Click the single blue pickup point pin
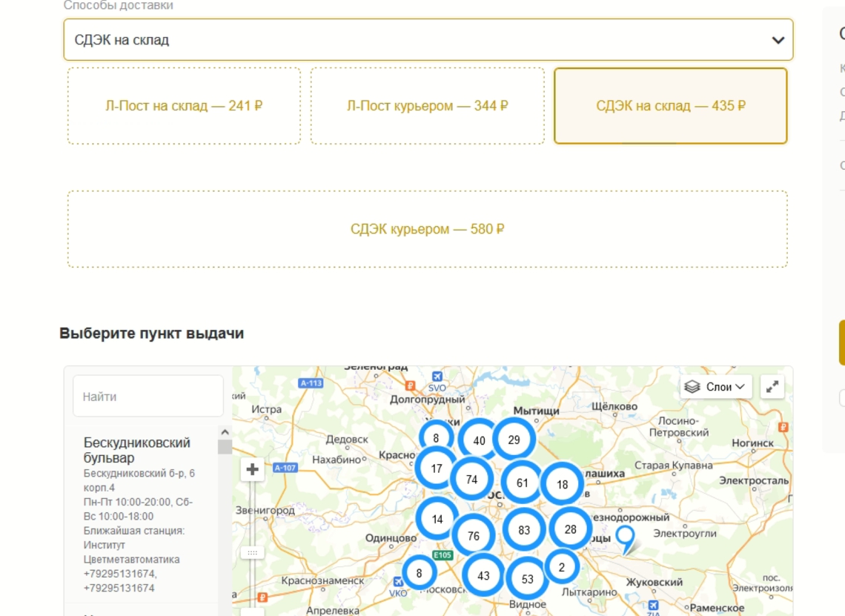 click(x=626, y=537)
